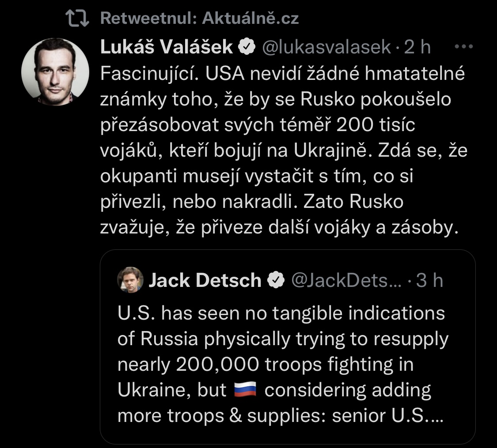Open the quoted English tweet text

(x=283, y=353)
